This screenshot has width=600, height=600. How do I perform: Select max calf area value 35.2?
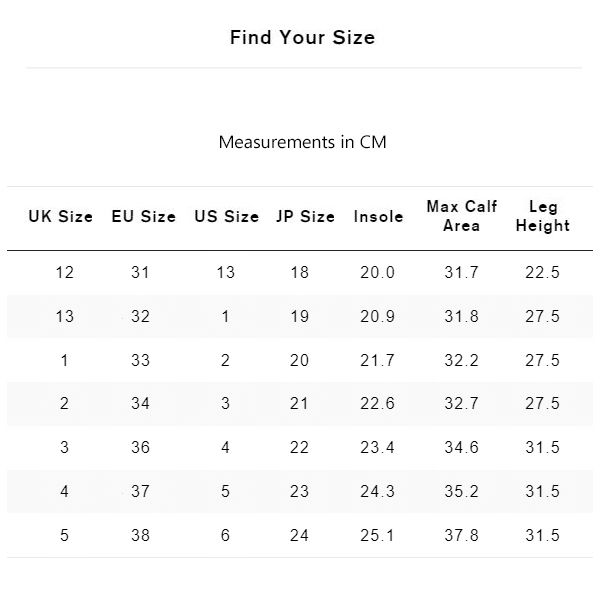tap(461, 492)
